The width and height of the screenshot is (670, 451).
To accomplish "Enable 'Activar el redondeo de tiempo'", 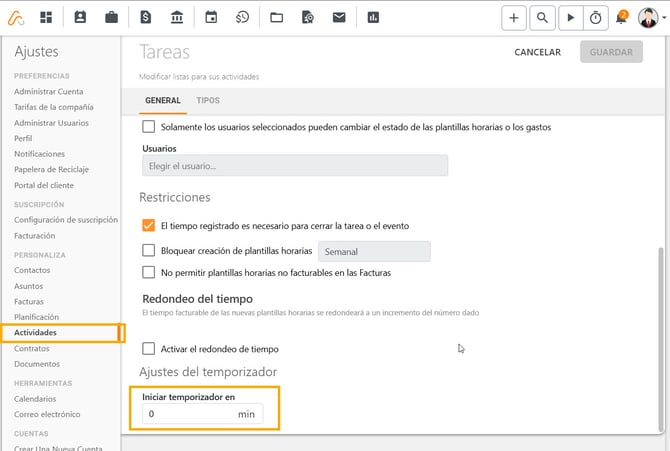I will tap(148, 348).
